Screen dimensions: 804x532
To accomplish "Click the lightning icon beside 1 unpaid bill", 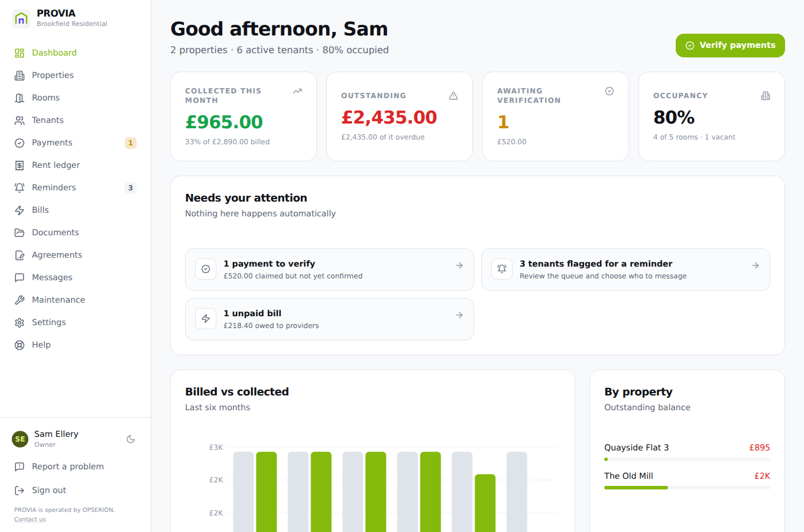I will click(x=206, y=319).
